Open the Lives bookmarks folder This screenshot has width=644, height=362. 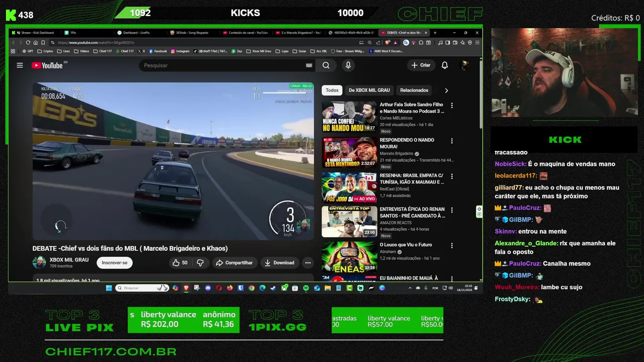coord(63,51)
